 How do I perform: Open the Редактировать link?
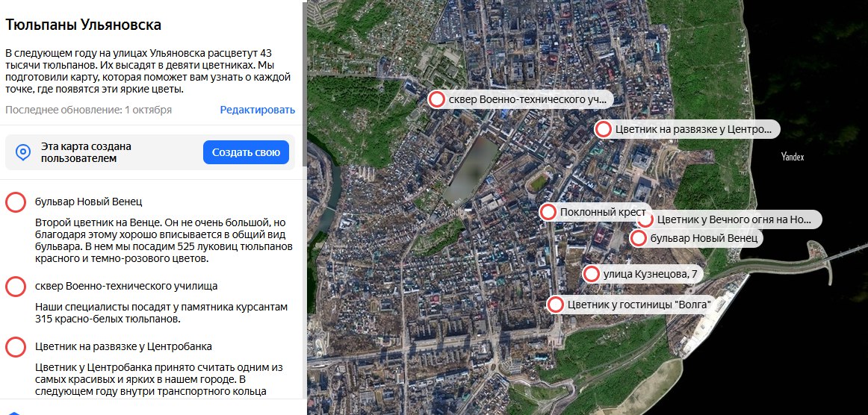[x=257, y=110]
